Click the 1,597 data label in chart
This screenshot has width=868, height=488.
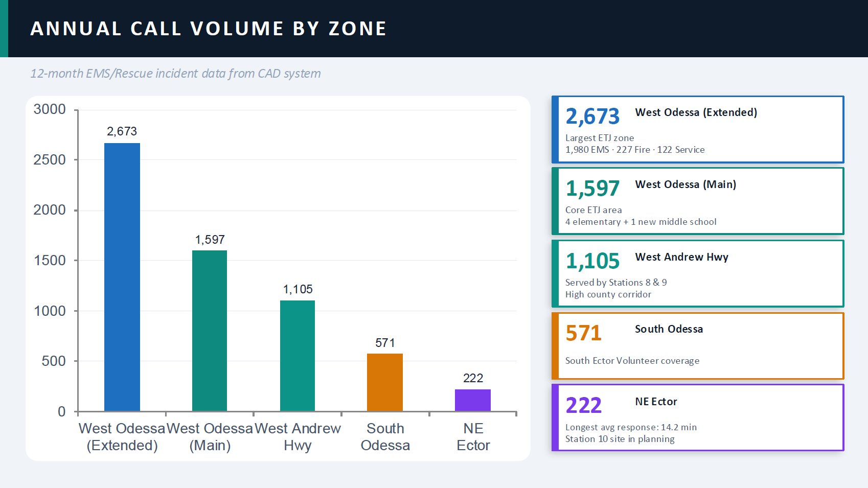pyautogui.click(x=210, y=240)
